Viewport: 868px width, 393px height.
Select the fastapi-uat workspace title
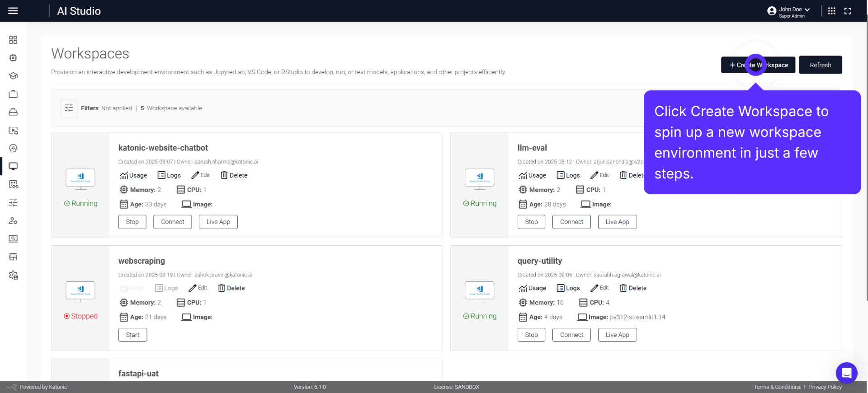click(x=138, y=374)
